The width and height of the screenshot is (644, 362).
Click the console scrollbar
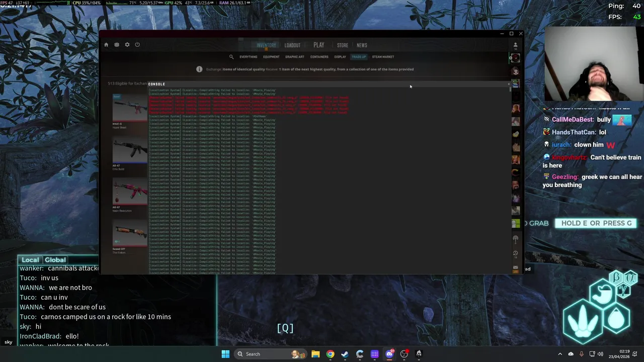pos(510,89)
